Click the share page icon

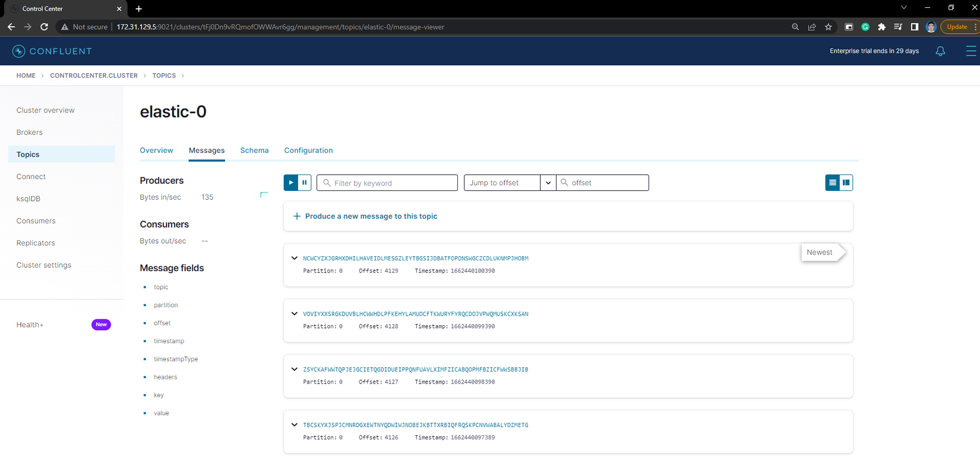click(x=812, y=27)
